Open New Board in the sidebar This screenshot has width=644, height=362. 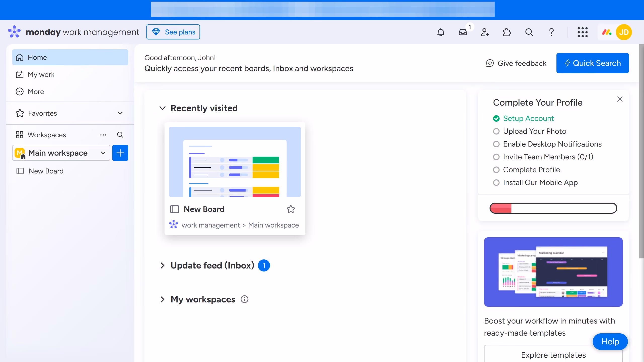click(70, 171)
